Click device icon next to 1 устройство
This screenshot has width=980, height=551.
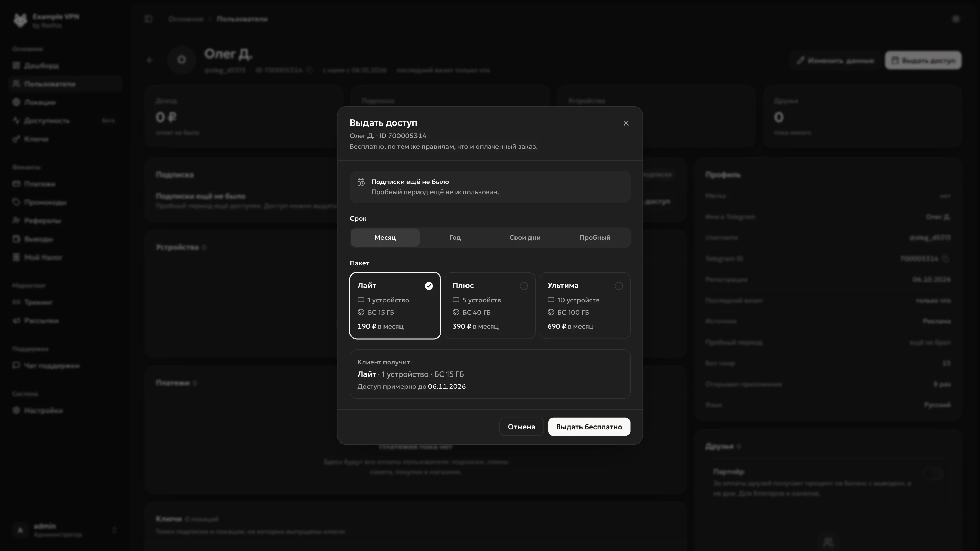pyautogui.click(x=361, y=300)
